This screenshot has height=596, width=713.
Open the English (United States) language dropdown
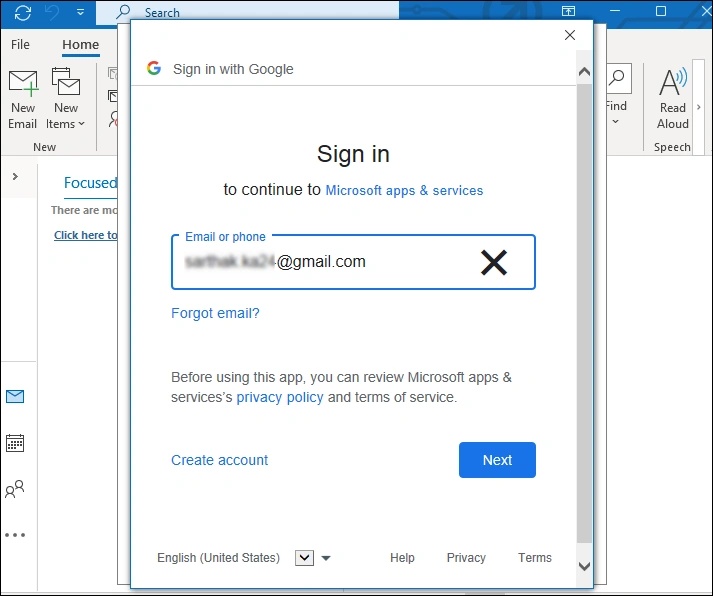(x=304, y=558)
